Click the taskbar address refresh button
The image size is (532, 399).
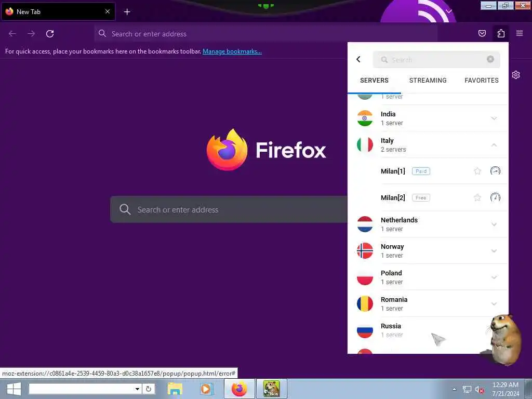pos(149,389)
